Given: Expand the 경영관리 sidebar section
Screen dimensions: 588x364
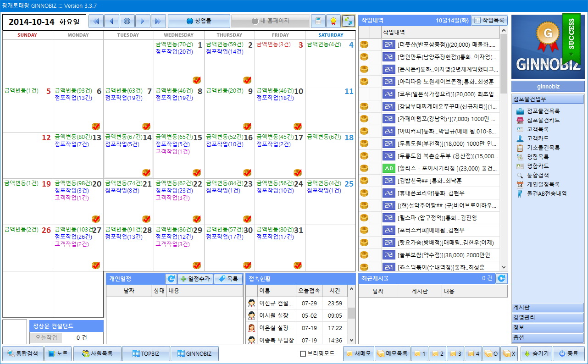Looking at the screenshot, I should click(x=547, y=317).
